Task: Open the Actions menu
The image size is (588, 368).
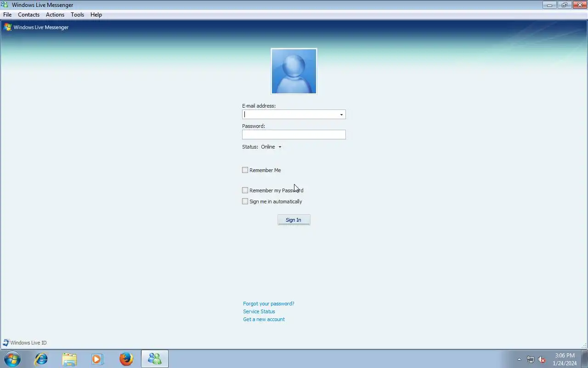Action: 55,15
